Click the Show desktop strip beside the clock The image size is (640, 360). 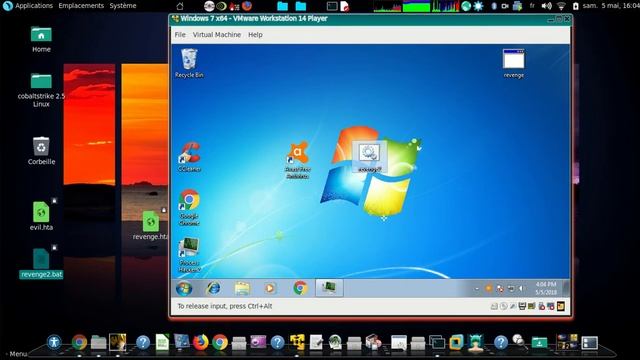tap(566, 288)
